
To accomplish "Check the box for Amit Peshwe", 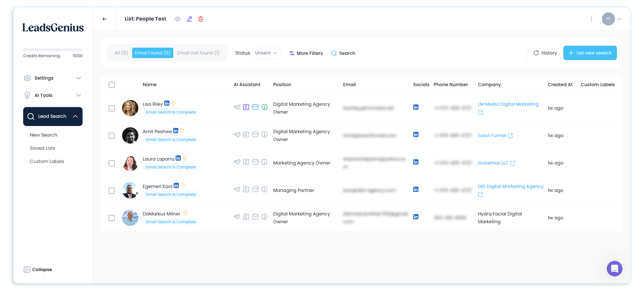I will pos(112,136).
